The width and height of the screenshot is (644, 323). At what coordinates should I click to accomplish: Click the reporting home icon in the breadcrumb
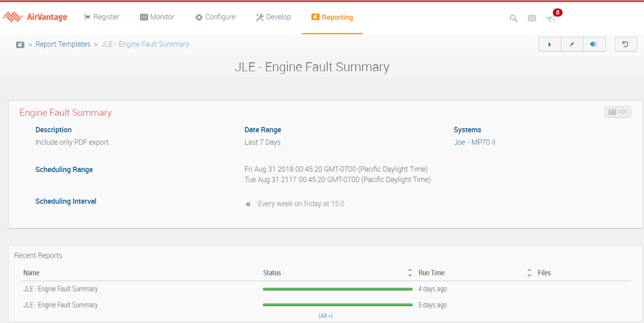coord(20,44)
